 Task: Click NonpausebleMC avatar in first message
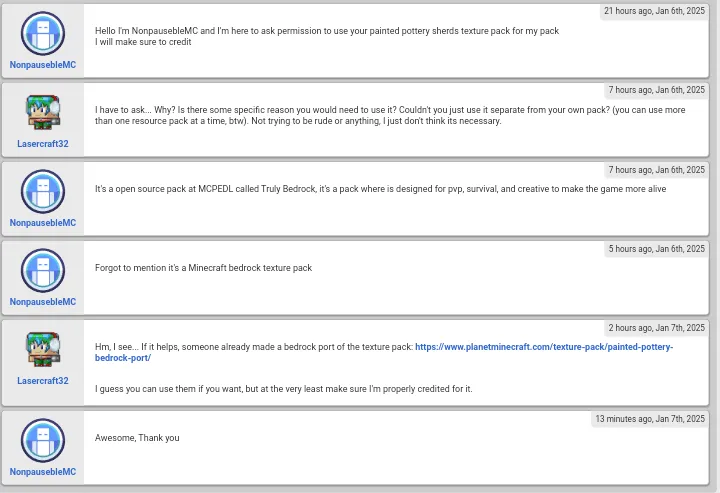[43, 34]
